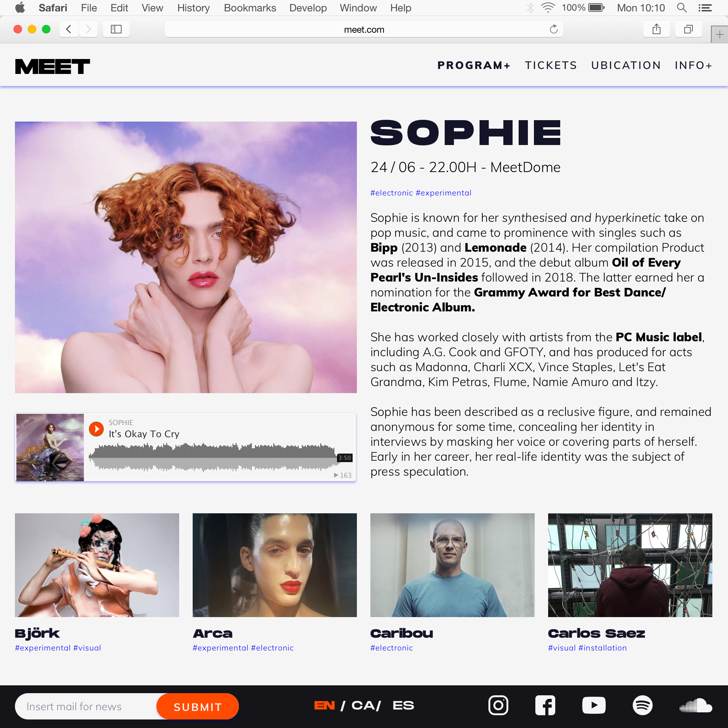Click the Arca artist name
This screenshot has width=728, height=728.
point(213,633)
